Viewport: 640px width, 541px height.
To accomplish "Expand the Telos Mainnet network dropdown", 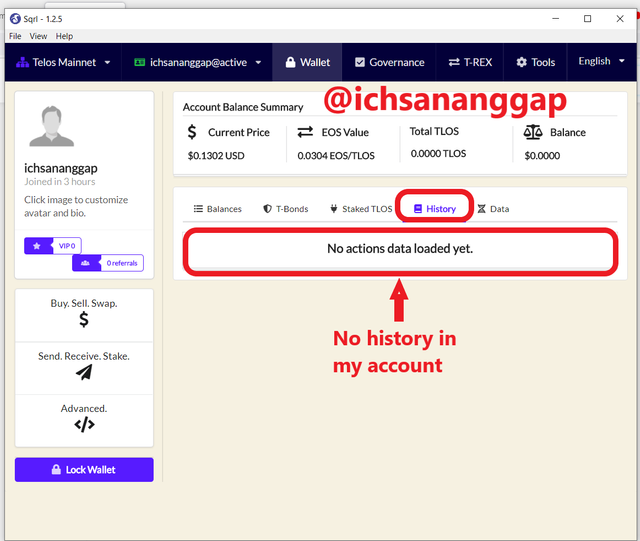I will pos(63,62).
